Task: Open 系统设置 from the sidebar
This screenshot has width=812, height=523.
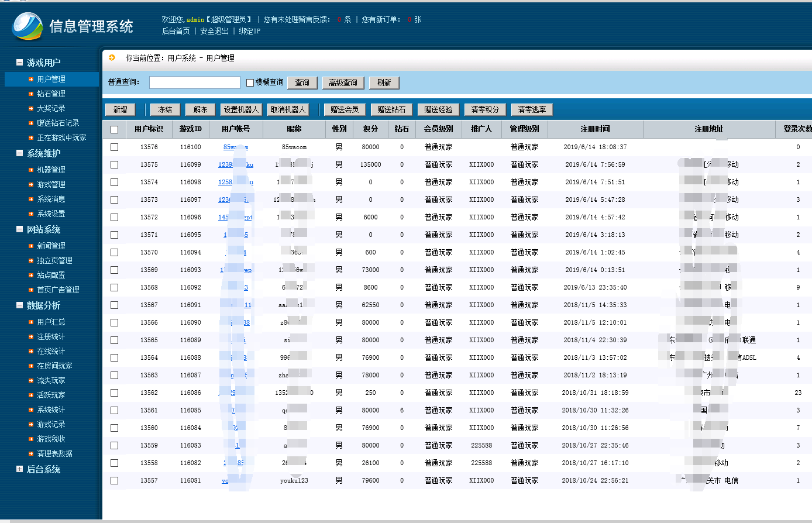Action: click(51, 214)
